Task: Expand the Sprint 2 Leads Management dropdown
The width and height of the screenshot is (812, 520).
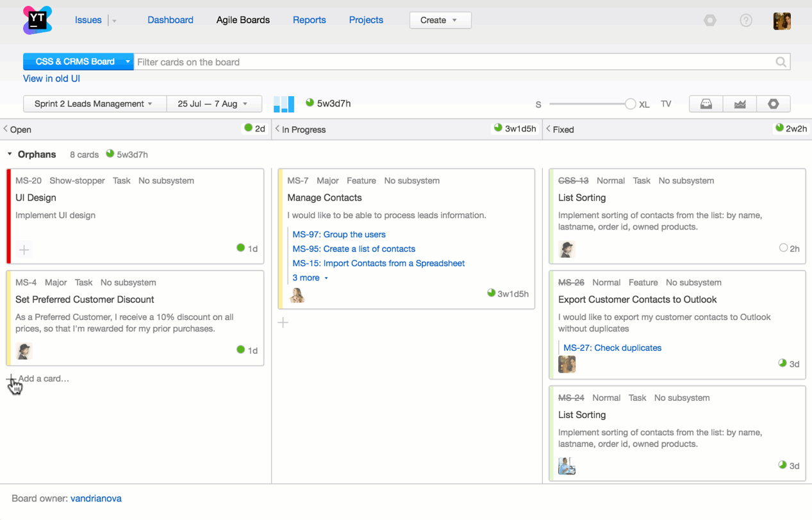Action: [x=94, y=103]
